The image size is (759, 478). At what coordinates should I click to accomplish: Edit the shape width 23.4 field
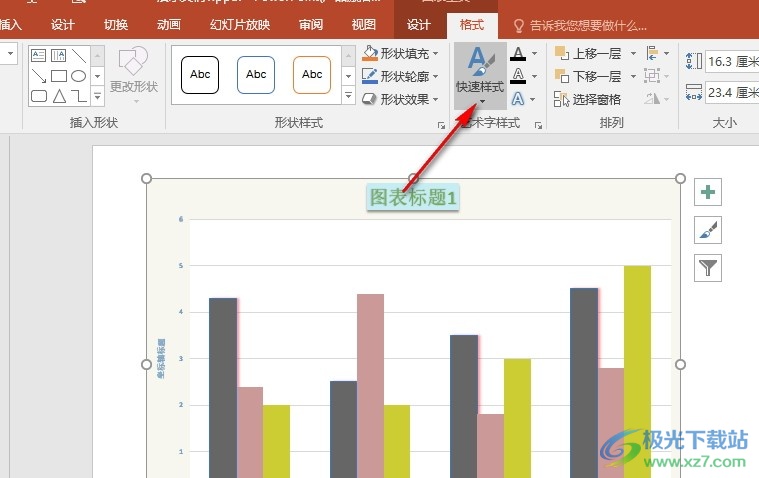[732, 92]
